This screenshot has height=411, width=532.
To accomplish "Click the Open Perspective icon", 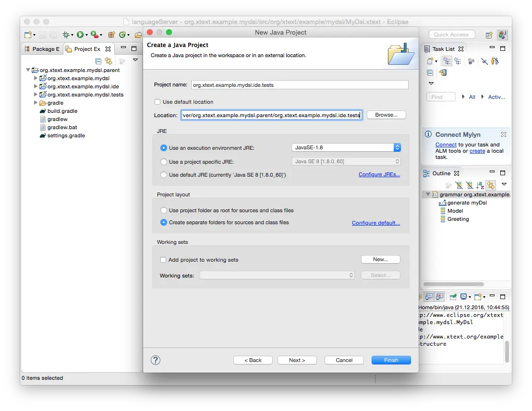I will (x=489, y=35).
